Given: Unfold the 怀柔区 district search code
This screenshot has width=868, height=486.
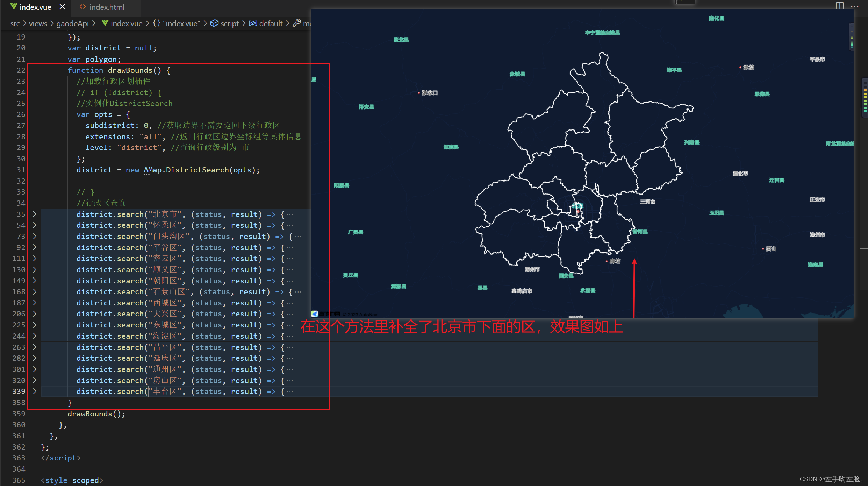Looking at the screenshot, I should point(34,225).
